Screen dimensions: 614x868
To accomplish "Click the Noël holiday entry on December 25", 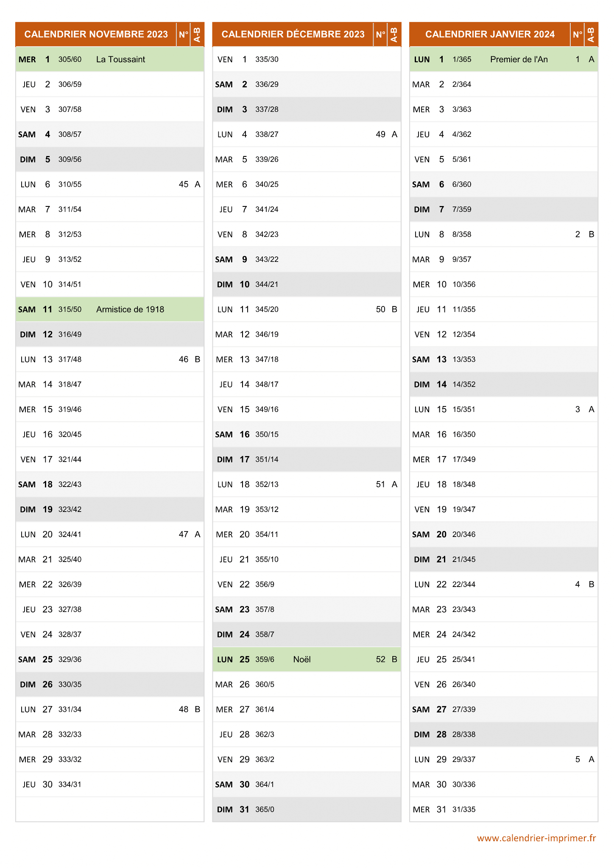I will [x=302, y=659].
